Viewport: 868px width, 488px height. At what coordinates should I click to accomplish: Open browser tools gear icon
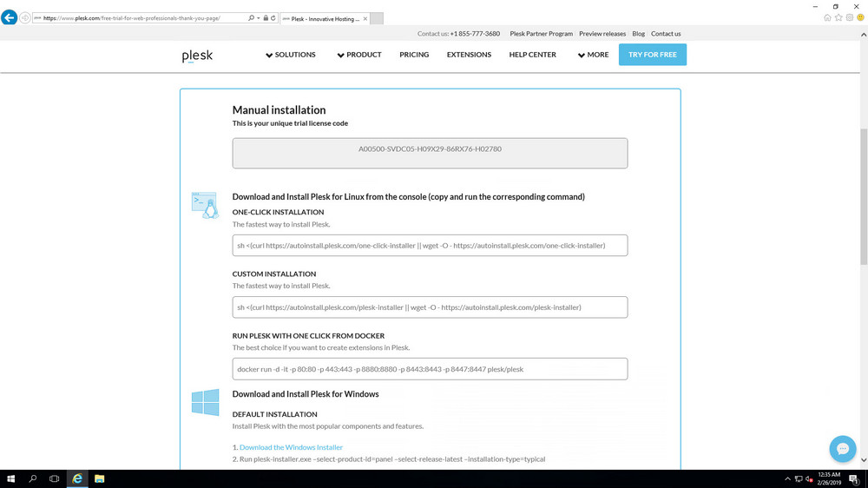pyautogui.click(x=850, y=17)
